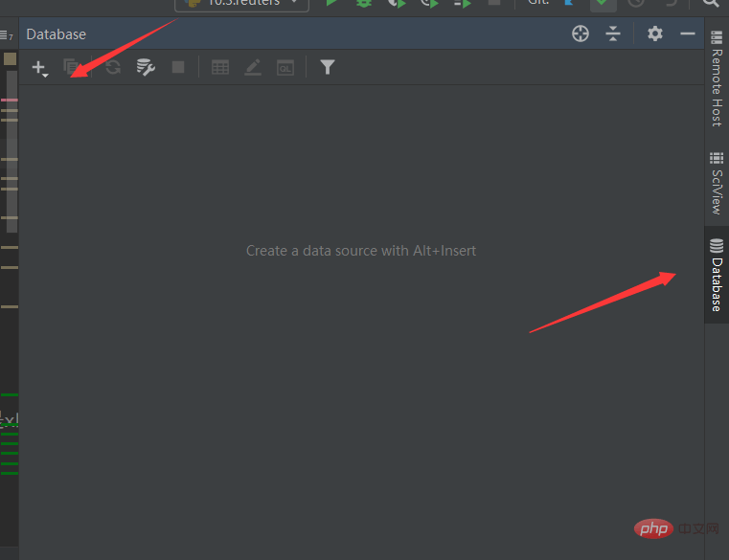Click the pink error stripe marker in editor gutter
This screenshot has height=560, width=729.
point(10,100)
